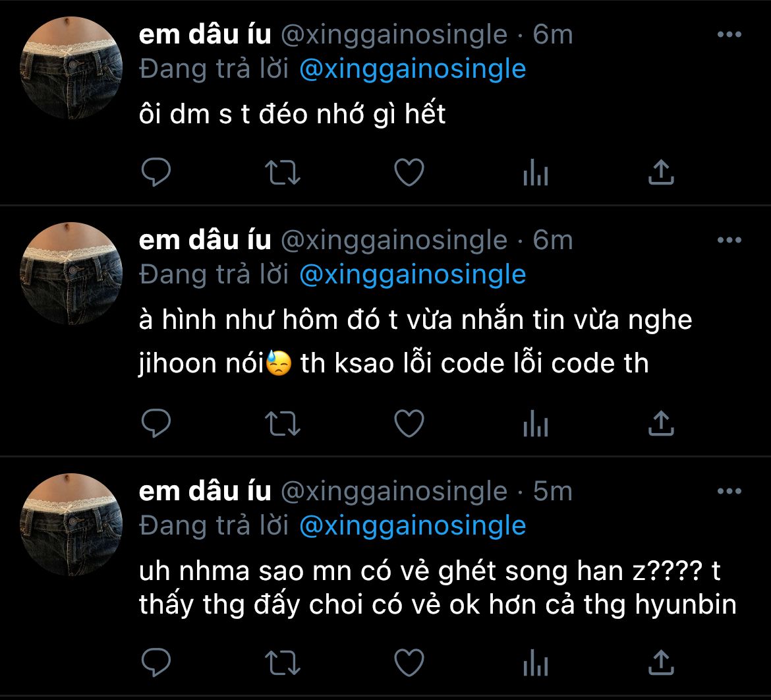Viewport: 771px width, 700px height.
Task: Share the tweet mentioning hyunbin
Action: pyautogui.click(x=661, y=662)
